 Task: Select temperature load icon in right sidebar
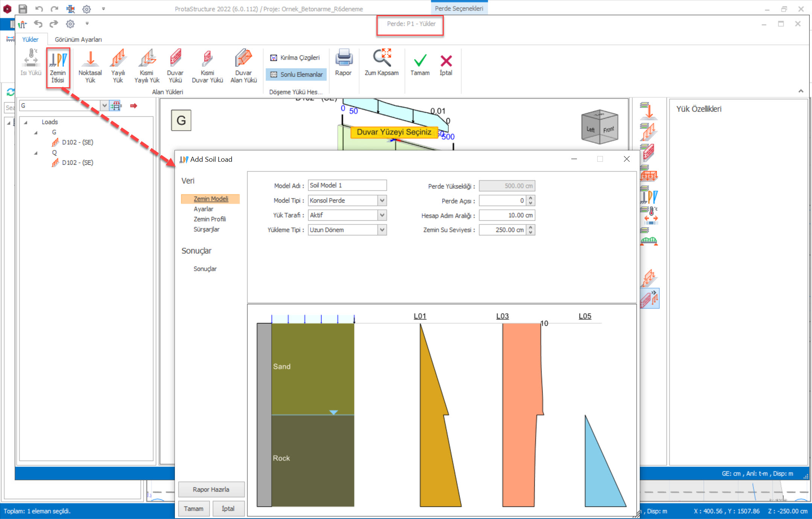pyautogui.click(x=648, y=215)
